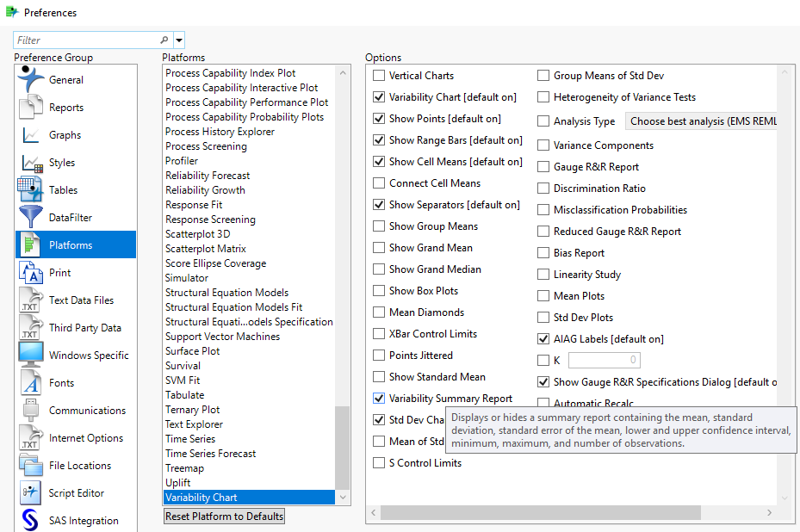Screen dimensions: 800x532
Task: Click the Styles preference icon
Action: click(32, 163)
